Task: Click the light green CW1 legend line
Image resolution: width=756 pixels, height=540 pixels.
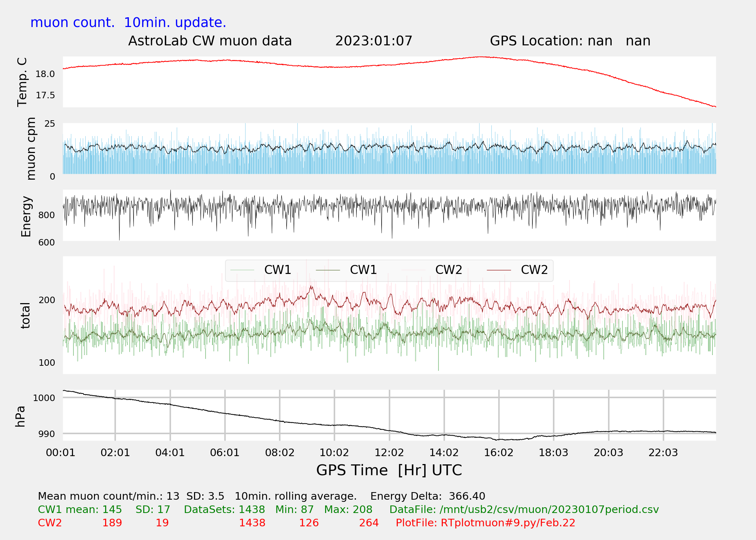Action: [x=242, y=270]
